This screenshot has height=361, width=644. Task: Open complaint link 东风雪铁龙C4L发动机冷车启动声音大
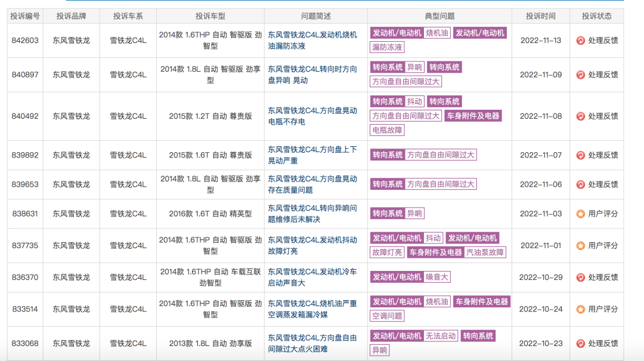pyautogui.click(x=312, y=277)
